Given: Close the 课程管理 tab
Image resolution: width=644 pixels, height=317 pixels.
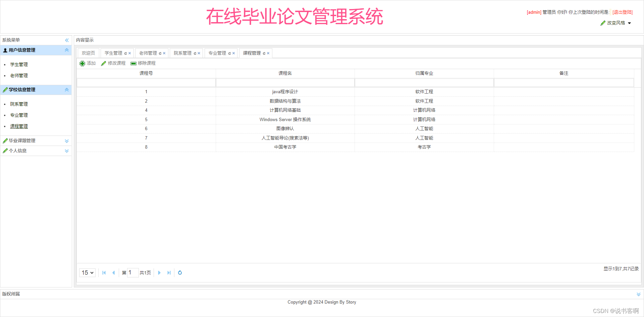Looking at the screenshot, I should coord(268,53).
